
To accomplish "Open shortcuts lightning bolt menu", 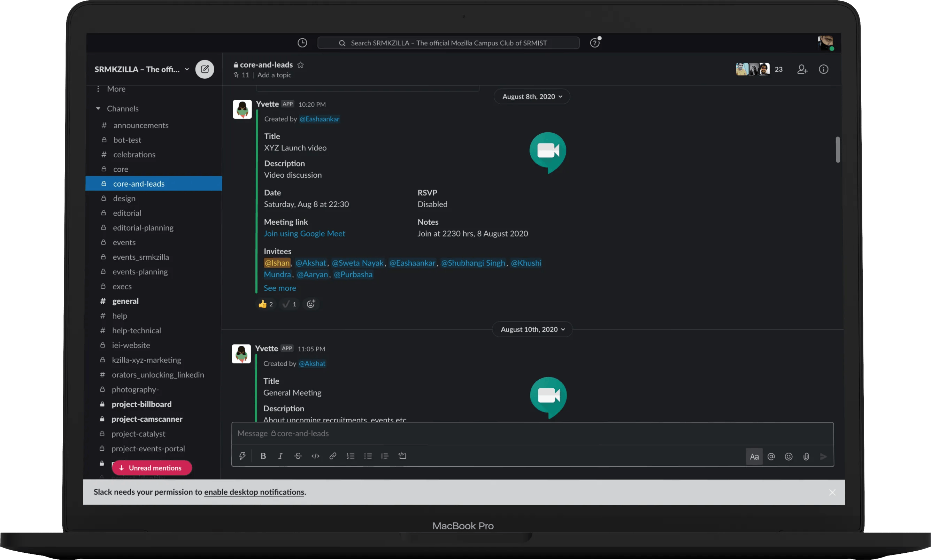I will click(243, 456).
